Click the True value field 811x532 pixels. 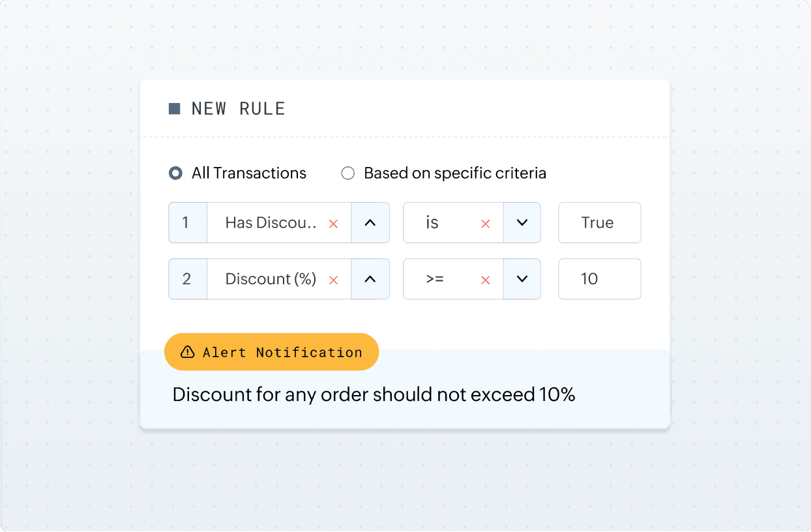pos(599,222)
